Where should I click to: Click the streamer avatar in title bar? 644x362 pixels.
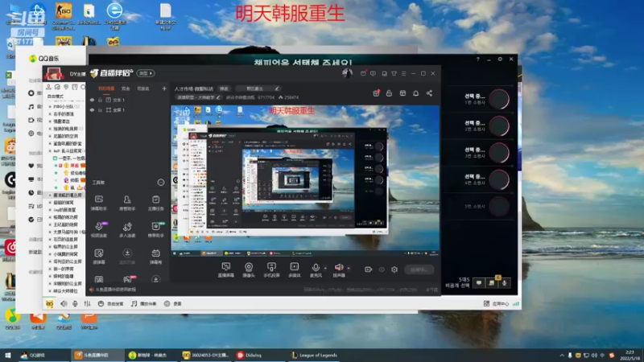point(347,73)
